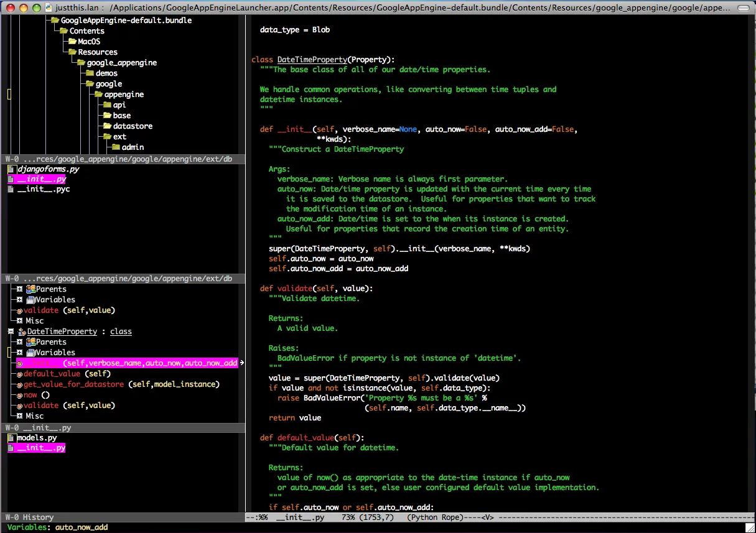Collapse the DateTimeProperty class node

(x=11, y=332)
